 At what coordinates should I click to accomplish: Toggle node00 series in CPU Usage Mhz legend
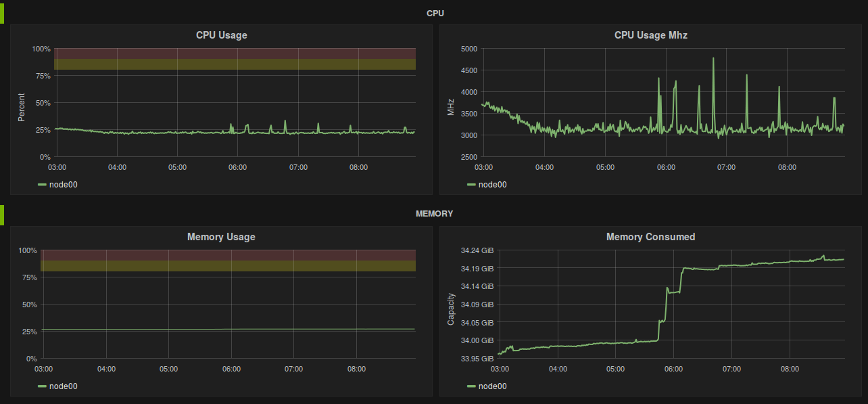point(492,184)
